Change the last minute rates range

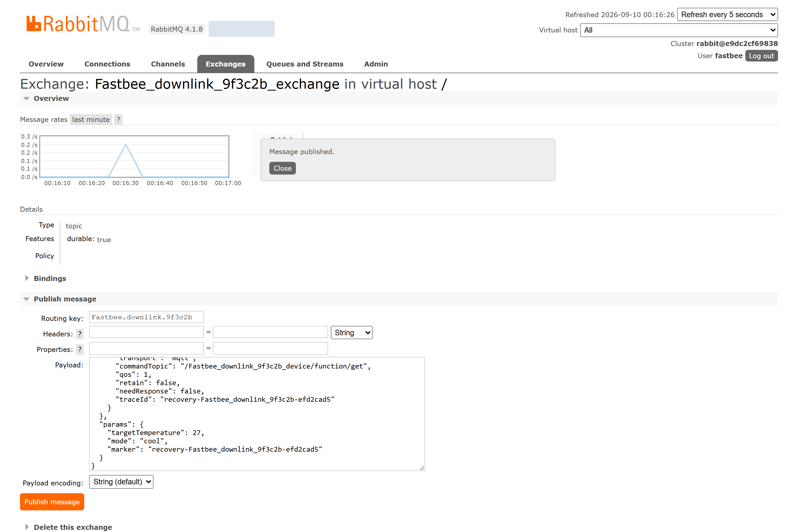(91, 119)
